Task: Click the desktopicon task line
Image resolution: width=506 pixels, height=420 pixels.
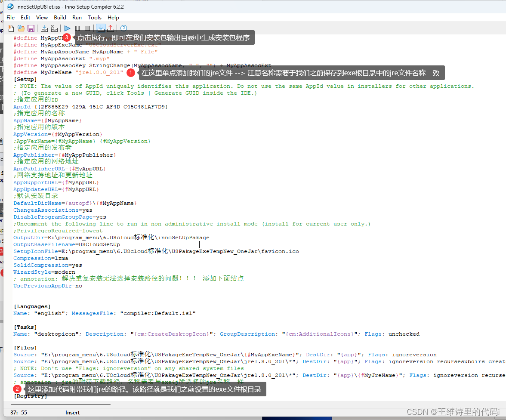Action: click(216, 334)
